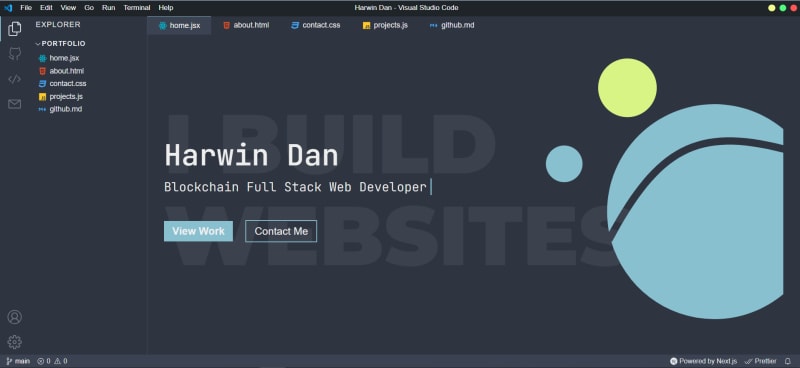Click the VS Code logo in title bar

click(x=8, y=8)
